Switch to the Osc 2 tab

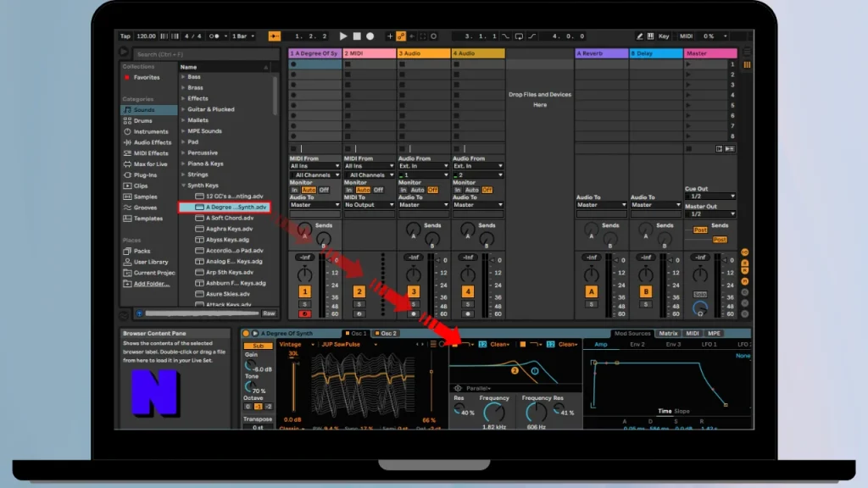386,333
